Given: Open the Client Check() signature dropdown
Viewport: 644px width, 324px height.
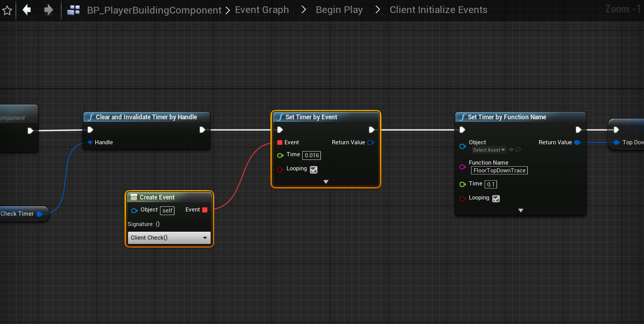Looking at the screenshot, I should [x=169, y=238].
